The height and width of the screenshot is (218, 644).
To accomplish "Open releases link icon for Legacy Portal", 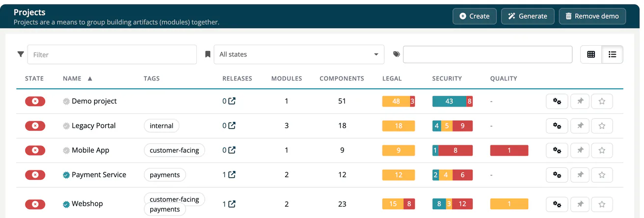I will 232,126.
